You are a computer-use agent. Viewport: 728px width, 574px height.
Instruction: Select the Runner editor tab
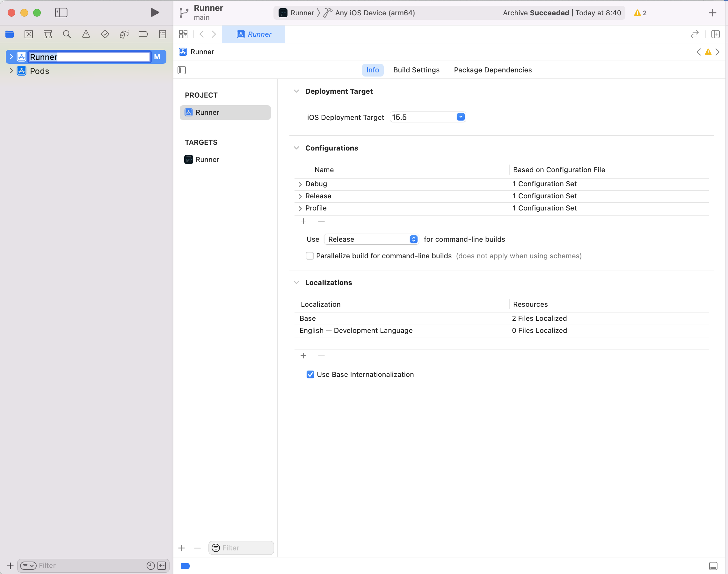click(x=254, y=34)
